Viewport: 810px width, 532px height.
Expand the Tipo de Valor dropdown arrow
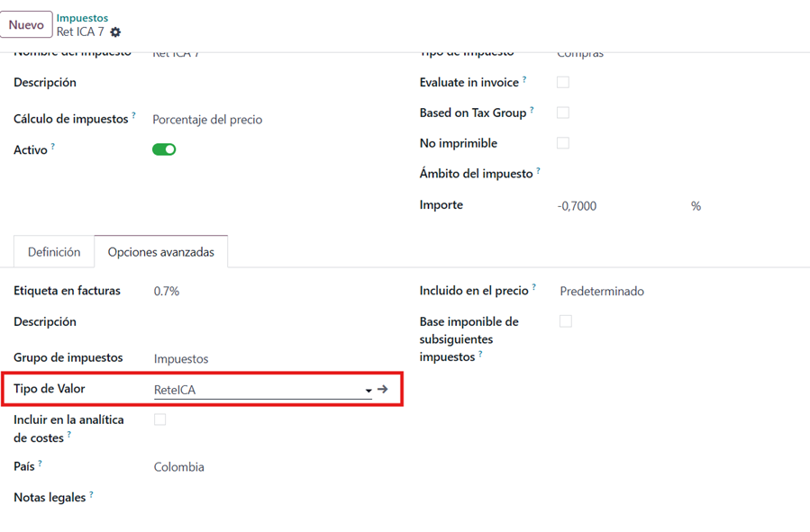point(369,391)
